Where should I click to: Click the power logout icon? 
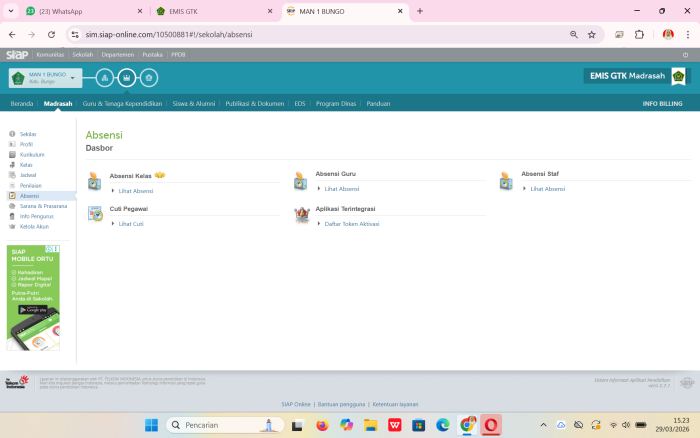685,55
